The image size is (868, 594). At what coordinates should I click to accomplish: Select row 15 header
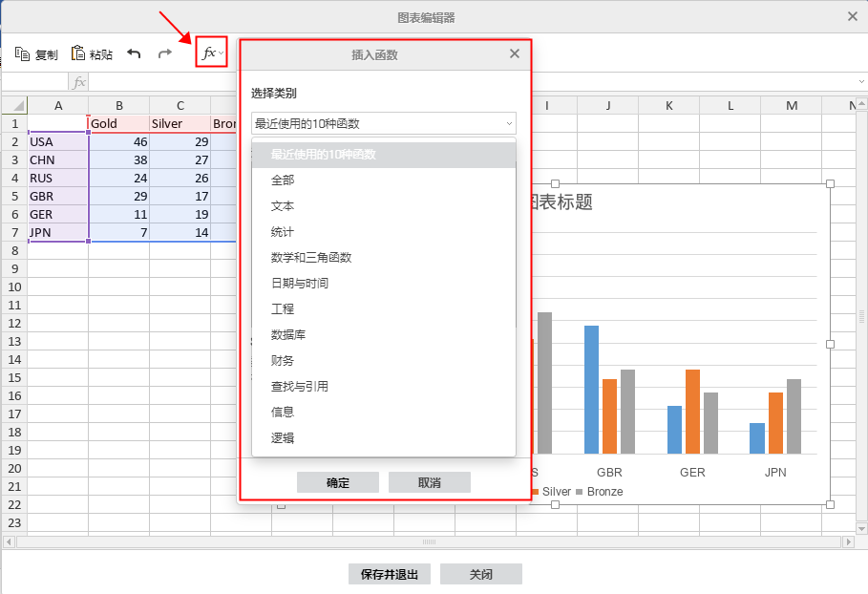point(15,377)
